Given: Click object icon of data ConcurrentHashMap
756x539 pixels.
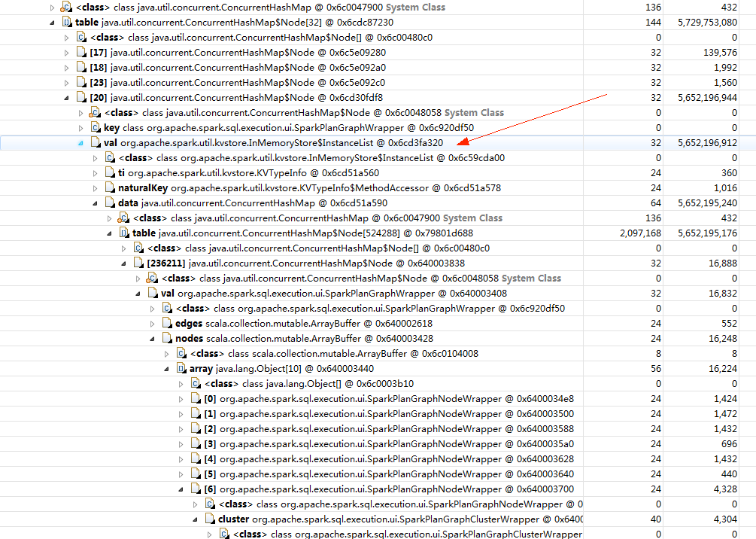Looking at the screenshot, I should click(110, 203).
